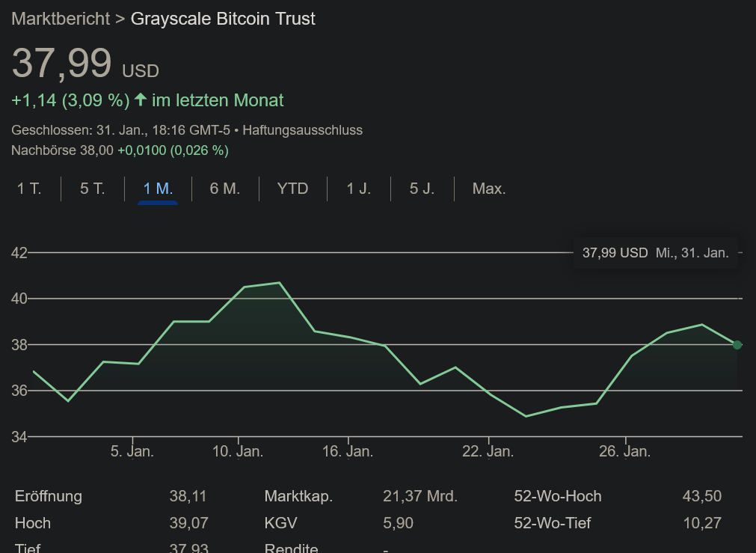Open the Haftungsausschluss disclaimer link
Screen dimensions: 756x553
(x=302, y=130)
